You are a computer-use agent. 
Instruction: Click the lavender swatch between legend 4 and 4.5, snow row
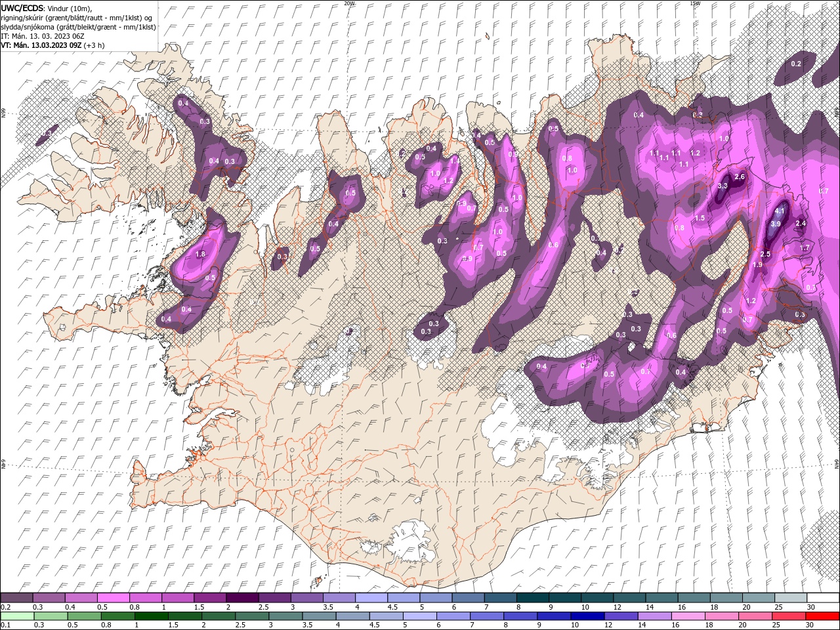[x=371, y=598]
